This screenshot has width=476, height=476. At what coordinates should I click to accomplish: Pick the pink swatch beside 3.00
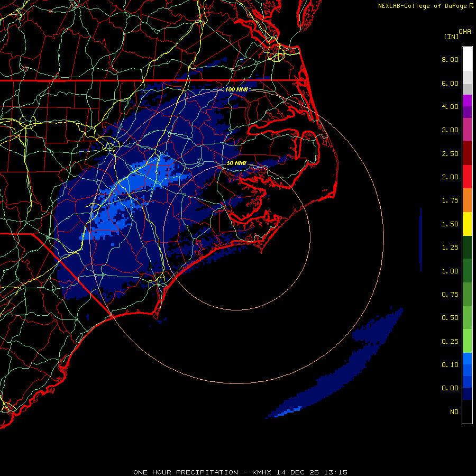click(467, 130)
